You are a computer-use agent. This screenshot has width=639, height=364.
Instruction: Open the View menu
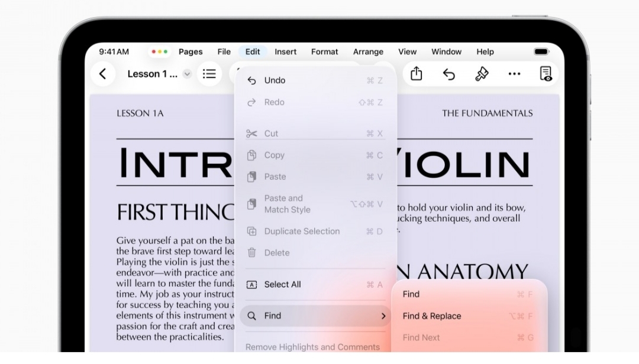pos(407,52)
